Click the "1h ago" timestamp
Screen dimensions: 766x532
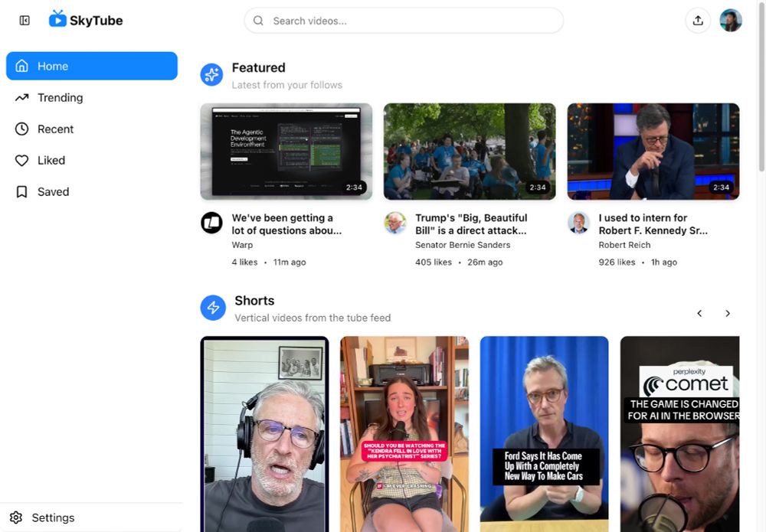[664, 262]
